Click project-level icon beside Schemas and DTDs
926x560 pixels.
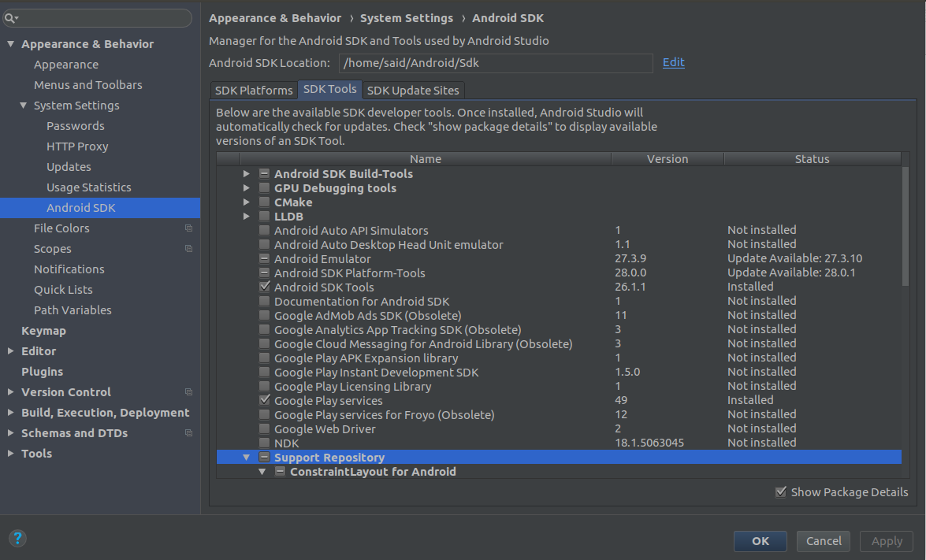pos(188,433)
